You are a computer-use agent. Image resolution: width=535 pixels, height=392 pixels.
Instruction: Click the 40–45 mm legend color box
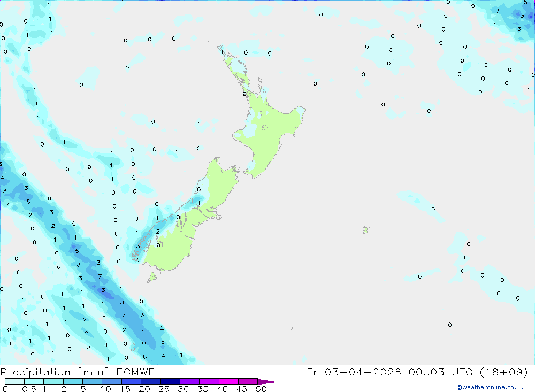[228, 381]
